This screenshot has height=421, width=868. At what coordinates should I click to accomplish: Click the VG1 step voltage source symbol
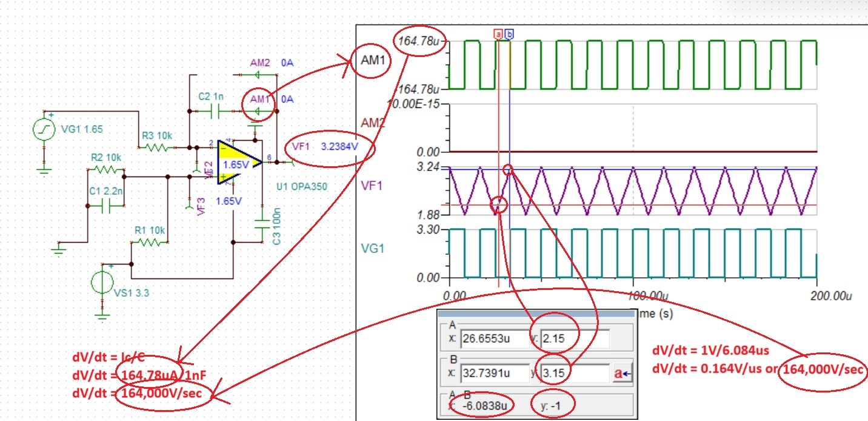click(44, 130)
